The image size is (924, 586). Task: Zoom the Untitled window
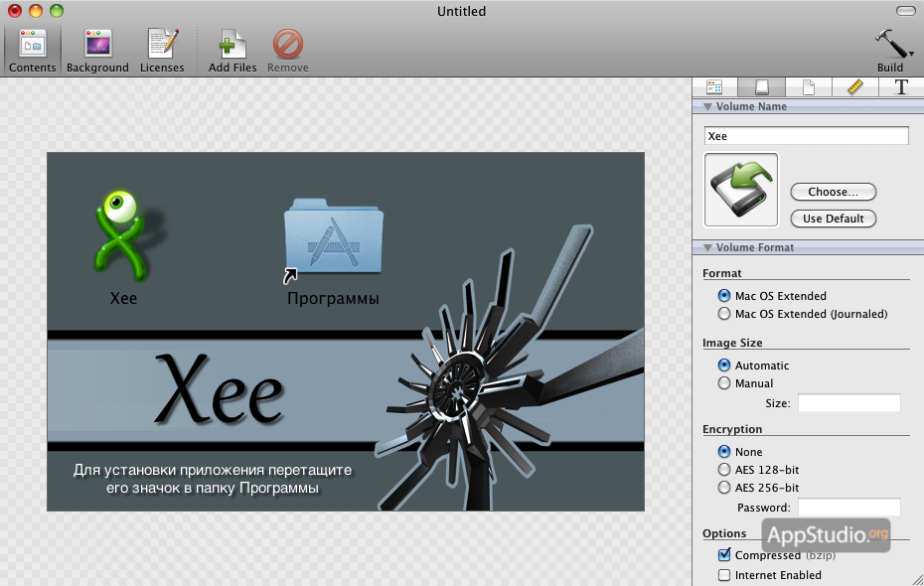[57, 11]
